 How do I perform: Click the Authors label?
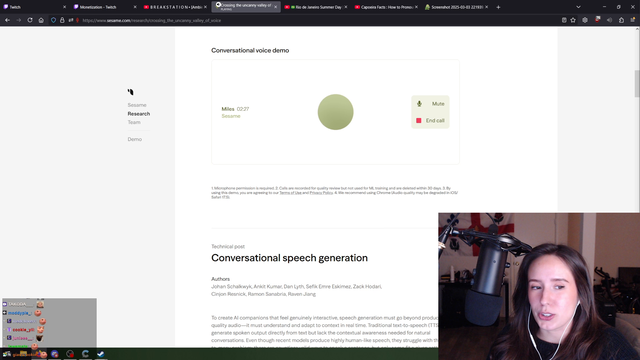point(220,279)
